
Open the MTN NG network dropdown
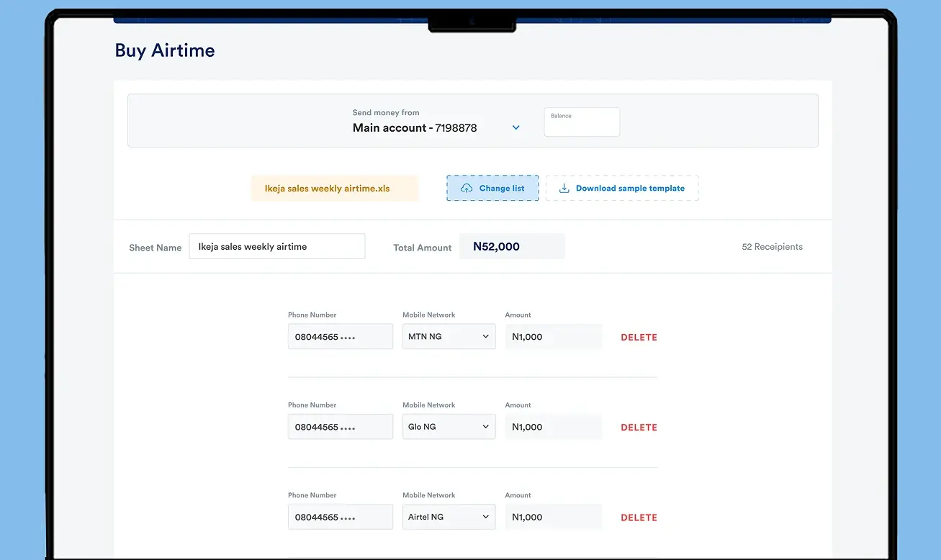pos(449,336)
